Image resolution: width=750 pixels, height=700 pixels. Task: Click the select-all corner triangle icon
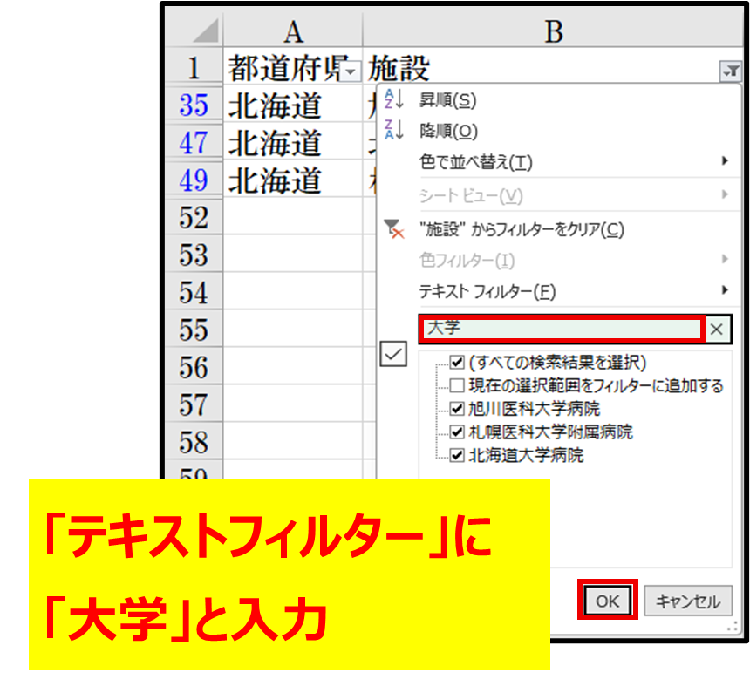pos(204,32)
